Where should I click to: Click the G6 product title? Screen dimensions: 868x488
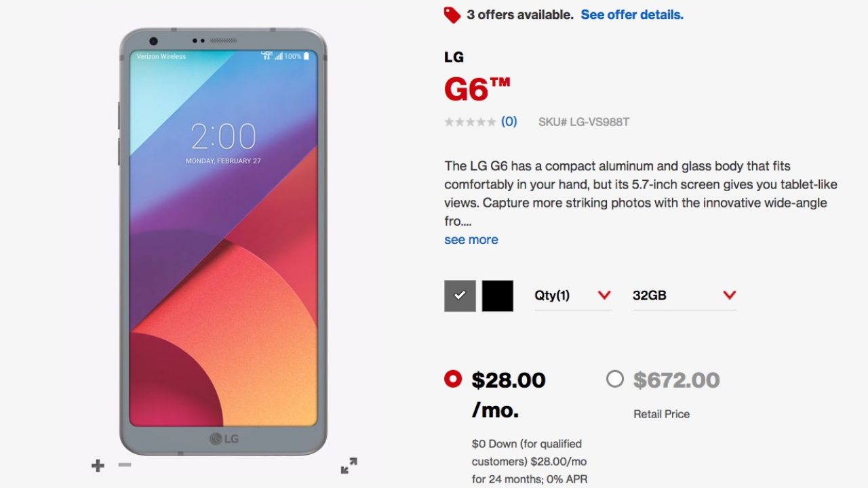[x=477, y=89]
